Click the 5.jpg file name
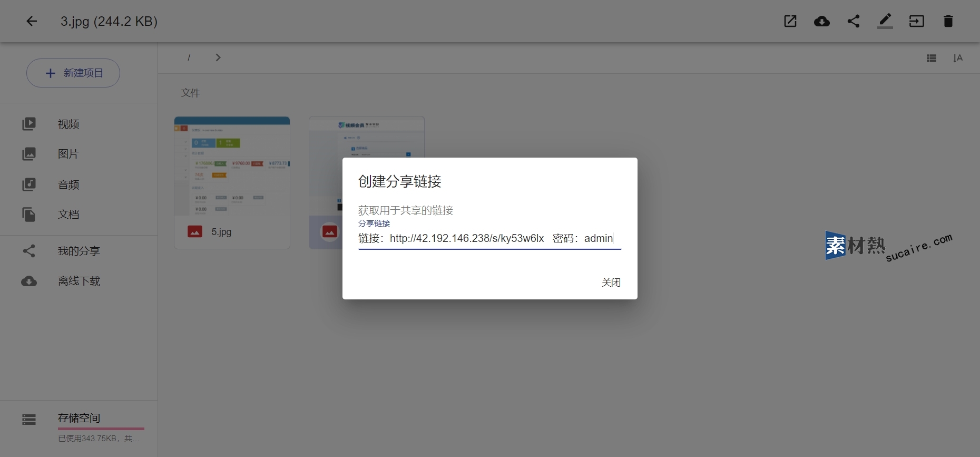This screenshot has width=980, height=457. point(221,232)
